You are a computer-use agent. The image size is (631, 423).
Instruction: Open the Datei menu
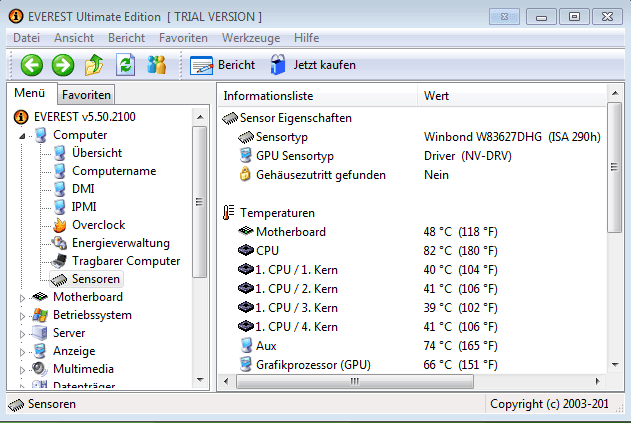click(x=27, y=38)
